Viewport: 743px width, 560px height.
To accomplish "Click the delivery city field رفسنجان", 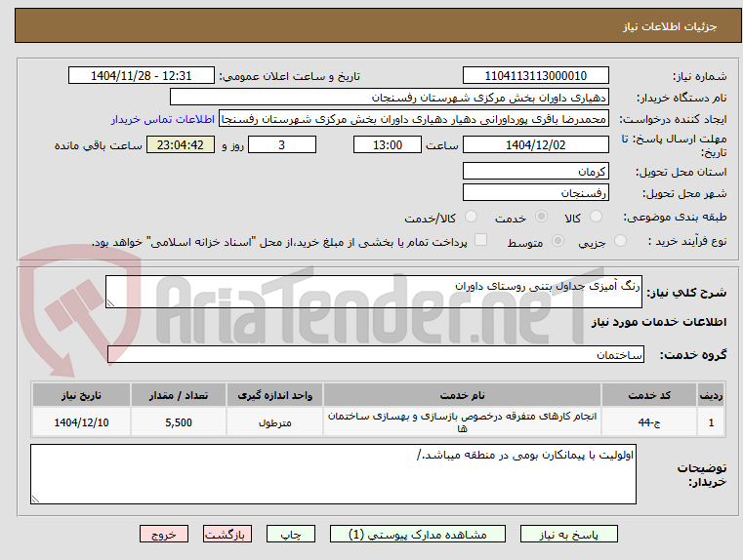I will click(x=535, y=192).
